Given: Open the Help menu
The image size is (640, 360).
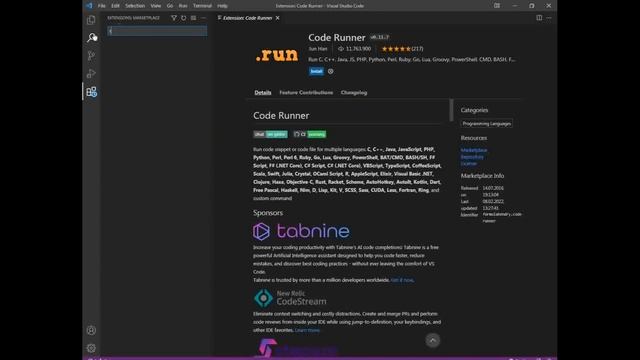Looking at the screenshot, I should 222,6.
